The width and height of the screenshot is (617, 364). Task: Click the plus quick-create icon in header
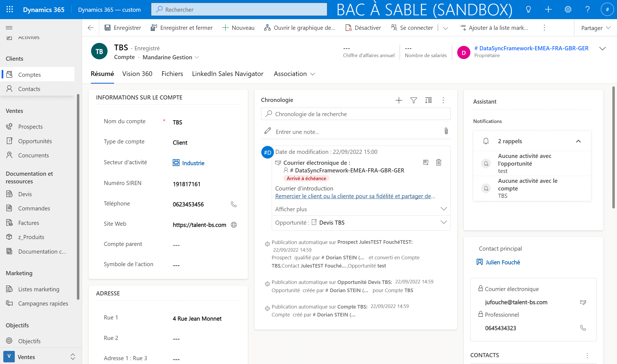(548, 10)
